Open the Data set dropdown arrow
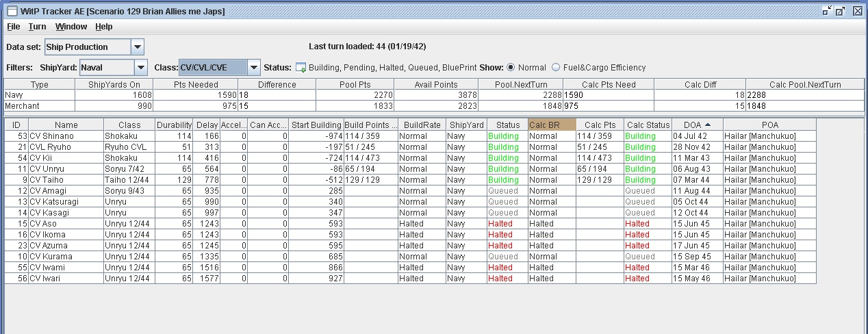Image resolution: width=868 pixels, height=334 pixels. [x=137, y=47]
